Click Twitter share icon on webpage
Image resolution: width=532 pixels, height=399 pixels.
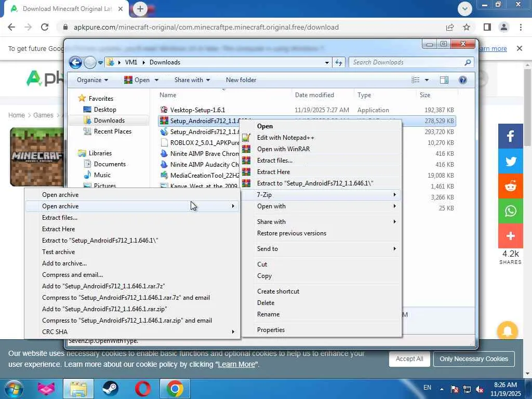point(510,161)
